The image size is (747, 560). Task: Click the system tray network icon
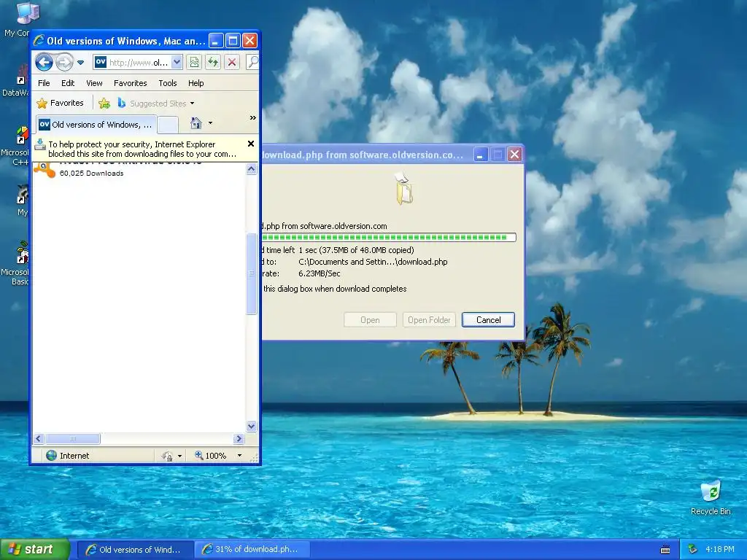(x=693, y=550)
